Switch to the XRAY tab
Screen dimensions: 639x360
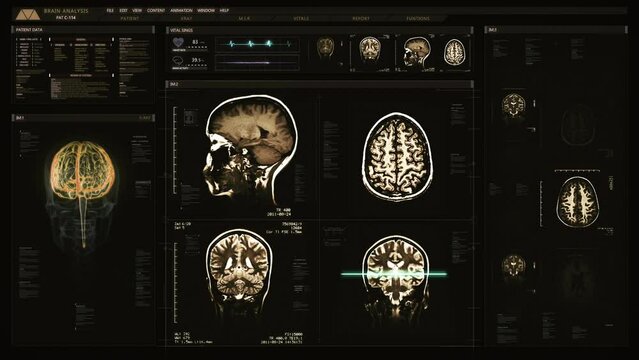tap(186, 18)
